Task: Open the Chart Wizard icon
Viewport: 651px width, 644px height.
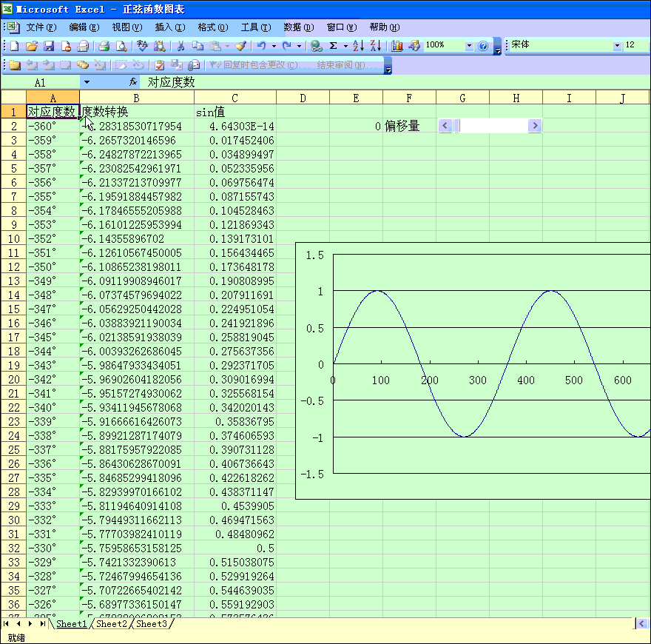Action: tap(397, 46)
